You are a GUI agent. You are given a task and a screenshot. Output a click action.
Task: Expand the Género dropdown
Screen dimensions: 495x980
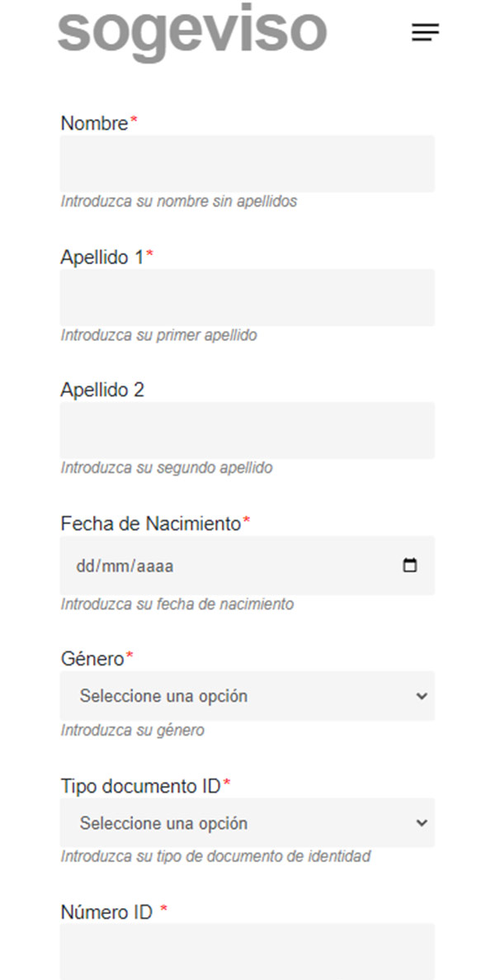247,696
